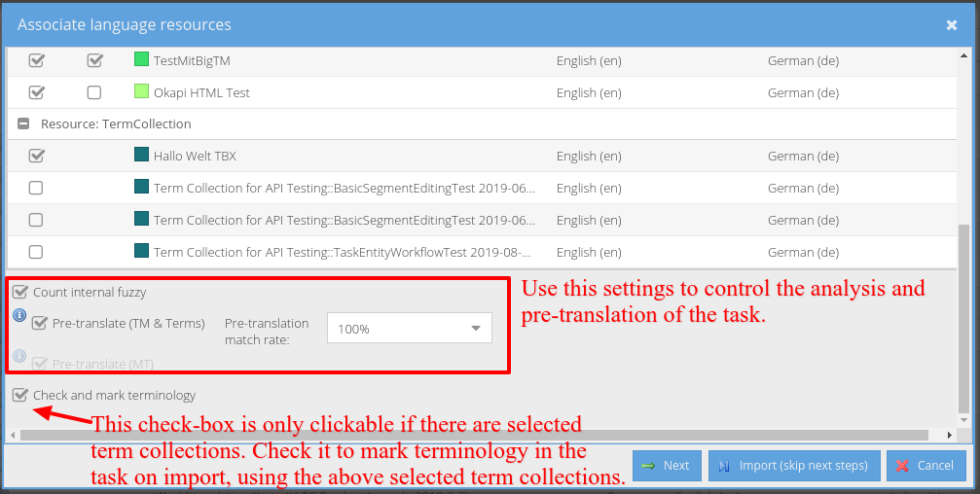Viewport: 980px width, 494px height.
Task: Click Import (skip next steps) button
Action: (793, 466)
